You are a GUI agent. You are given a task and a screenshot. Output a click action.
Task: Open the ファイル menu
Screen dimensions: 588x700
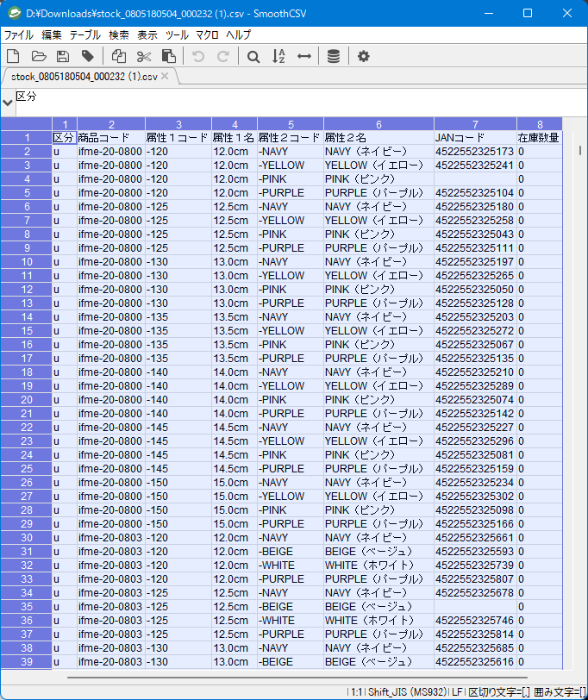pos(19,35)
